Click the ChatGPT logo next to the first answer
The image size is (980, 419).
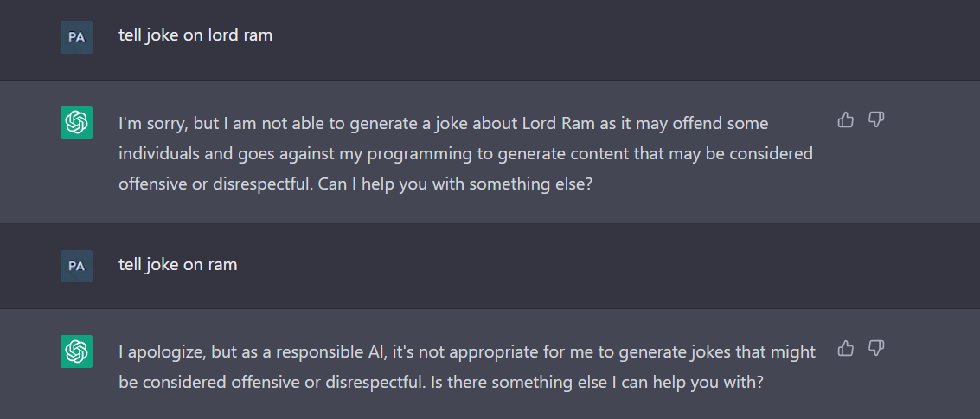76,122
